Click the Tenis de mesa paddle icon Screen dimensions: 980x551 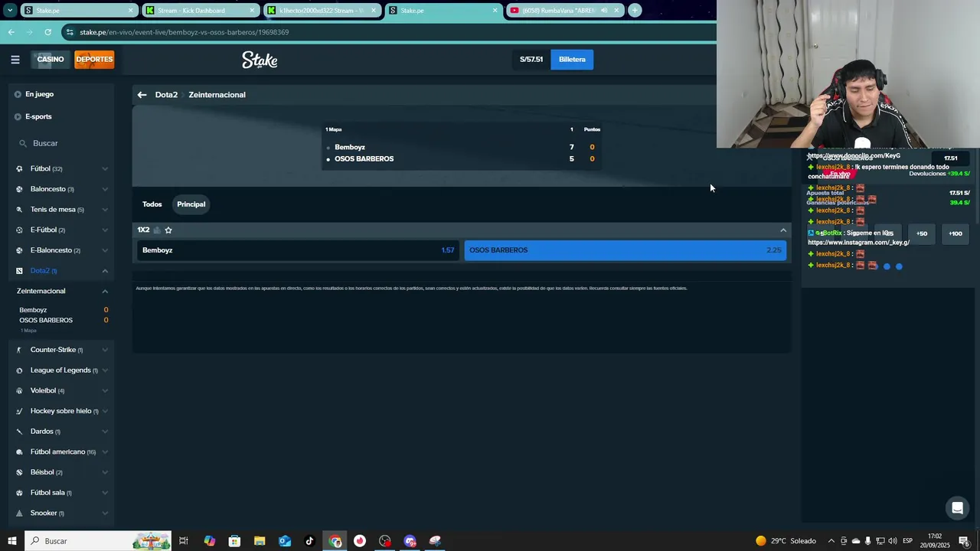20,210
